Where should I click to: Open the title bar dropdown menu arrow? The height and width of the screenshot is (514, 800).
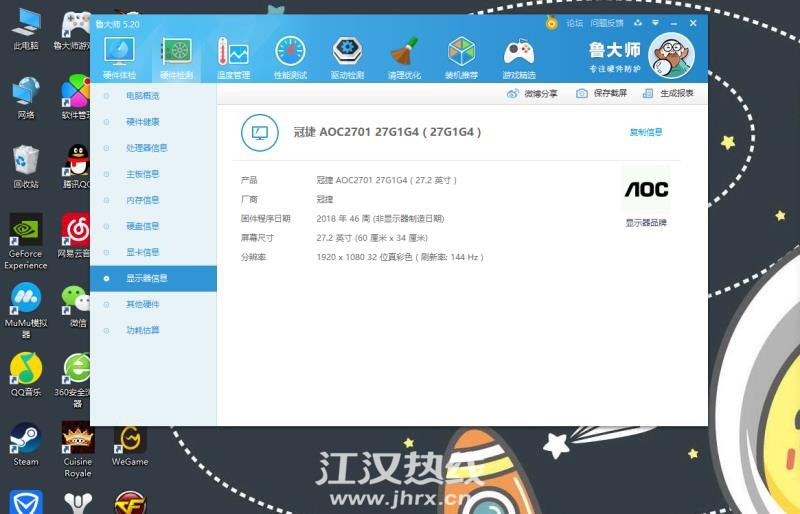(x=656, y=23)
